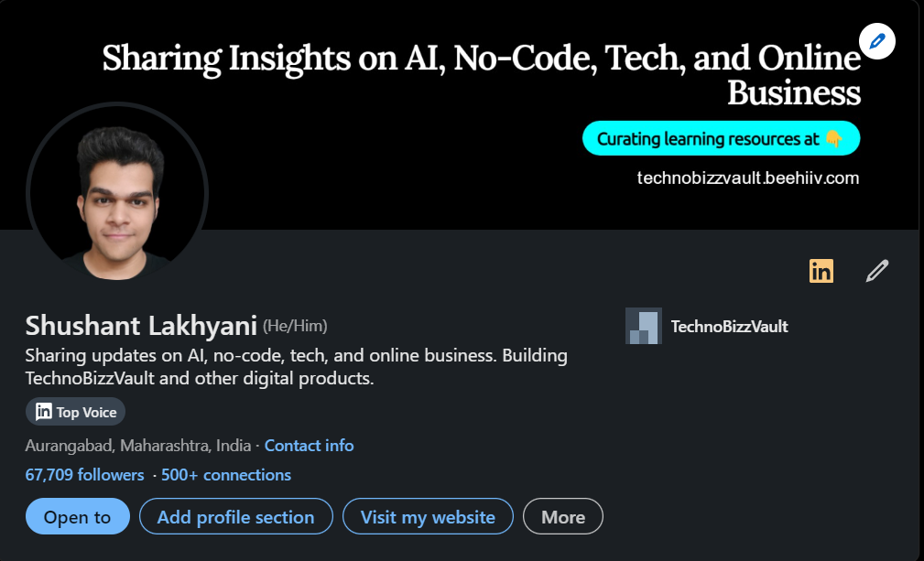Click the Visit my website button
The height and width of the screenshot is (561, 924).
point(427,516)
